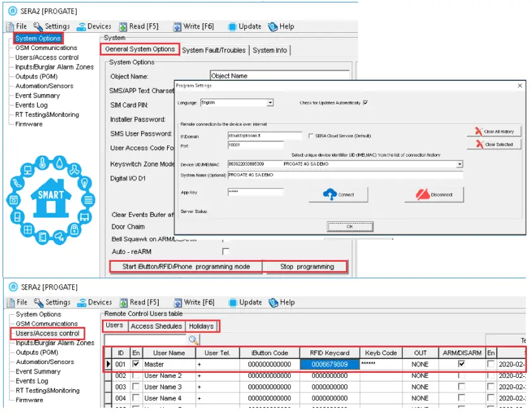Select Automation/Sensors in Remote Control Users window tree
Image resolution: width=532 pixels, height=414 pixels.
pyautogui.click(x=45, y=362)
